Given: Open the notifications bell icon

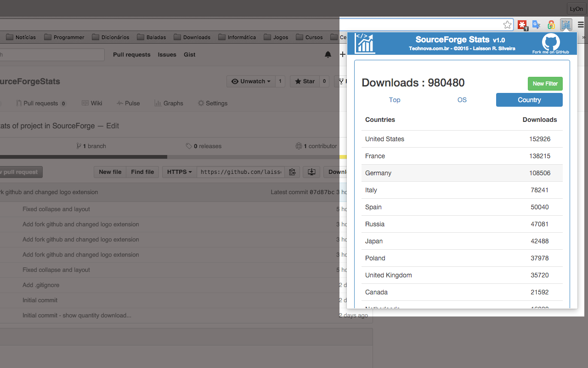Looking at the screenshot, I should click(328, 54).
